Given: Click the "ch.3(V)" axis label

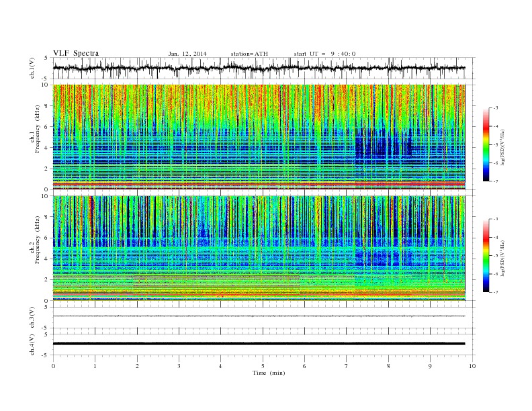Looking at the screenshot, I should (x=32, y=318).
